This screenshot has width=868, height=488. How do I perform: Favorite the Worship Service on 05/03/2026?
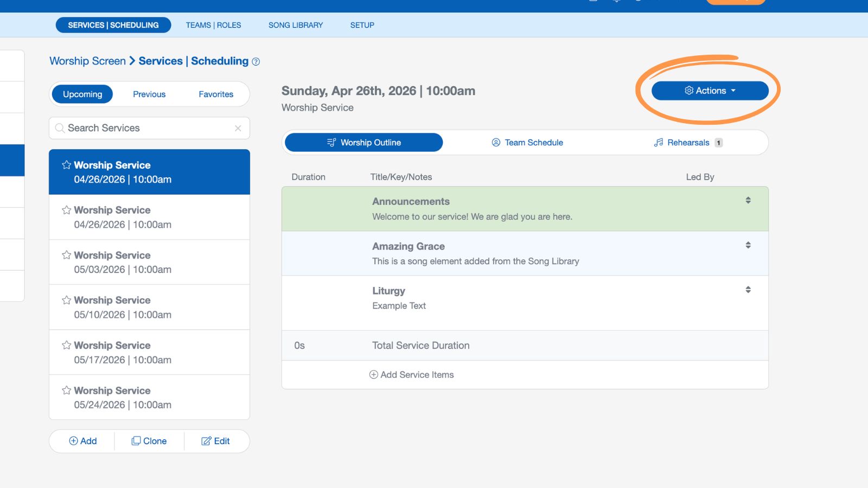67,254
